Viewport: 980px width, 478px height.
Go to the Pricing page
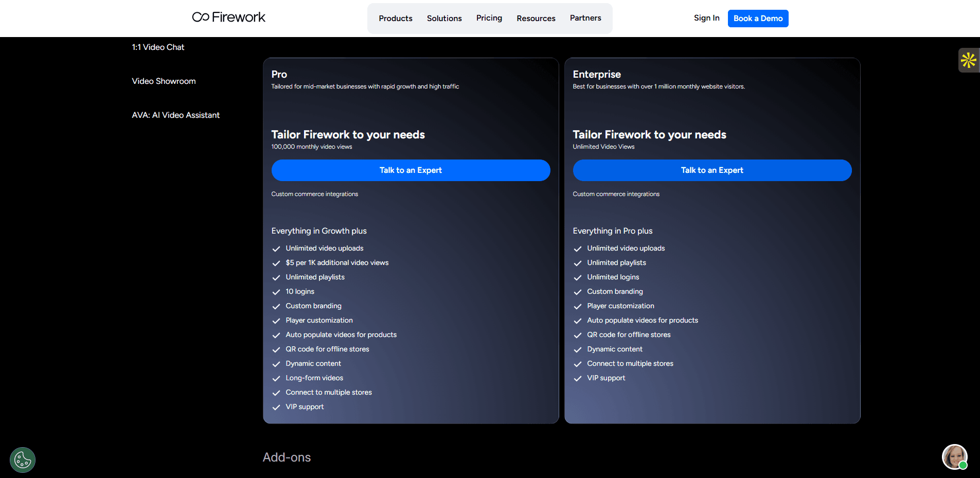tap(489, 18)
